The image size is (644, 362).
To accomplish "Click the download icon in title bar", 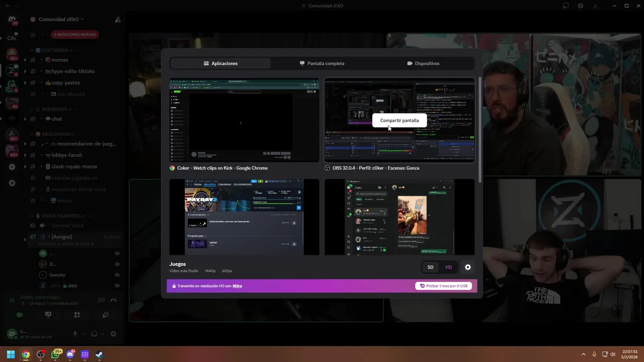I will [595, 6].
